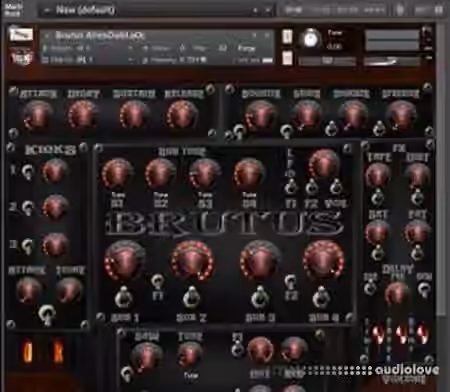Click the large SUB 3 knob
This screenshot has height=392, width=450.
tap(260, 261)
